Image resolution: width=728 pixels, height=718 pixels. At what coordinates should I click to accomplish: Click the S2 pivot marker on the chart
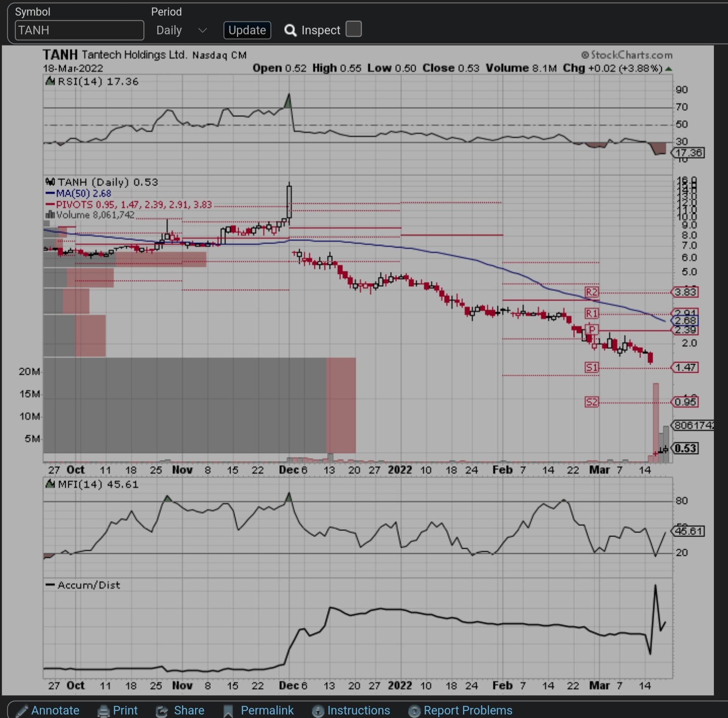pyautogui.click(x=591, y=402)
